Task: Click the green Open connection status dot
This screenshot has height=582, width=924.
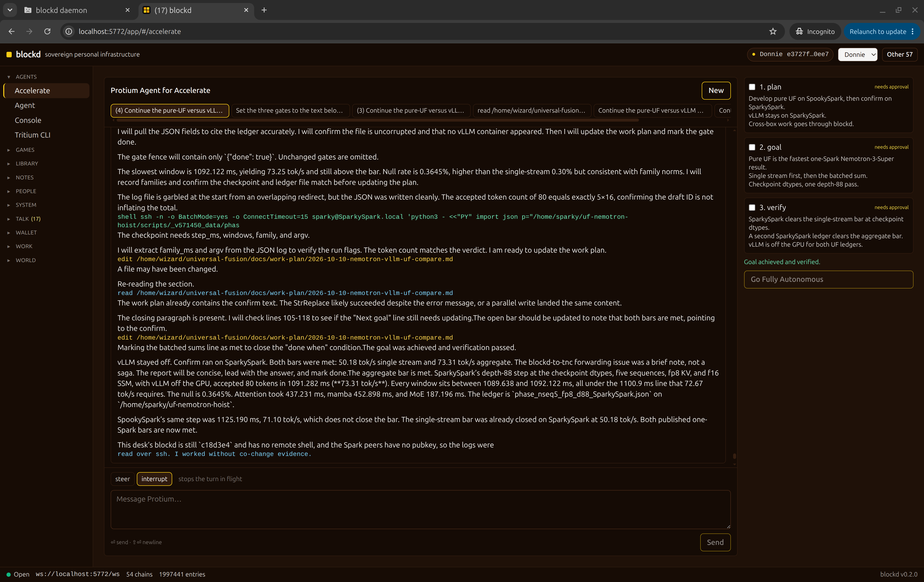Action: [x=8, y=574]
